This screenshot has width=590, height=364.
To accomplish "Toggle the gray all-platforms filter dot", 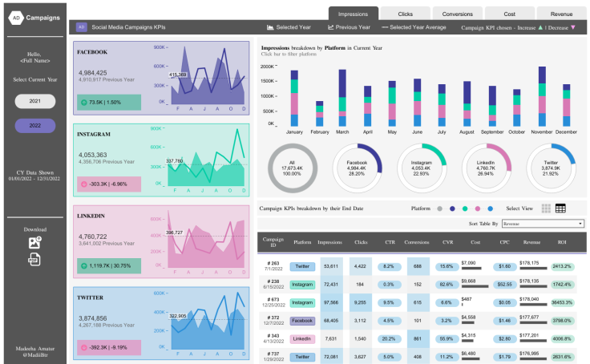I will tap(439, 208).
